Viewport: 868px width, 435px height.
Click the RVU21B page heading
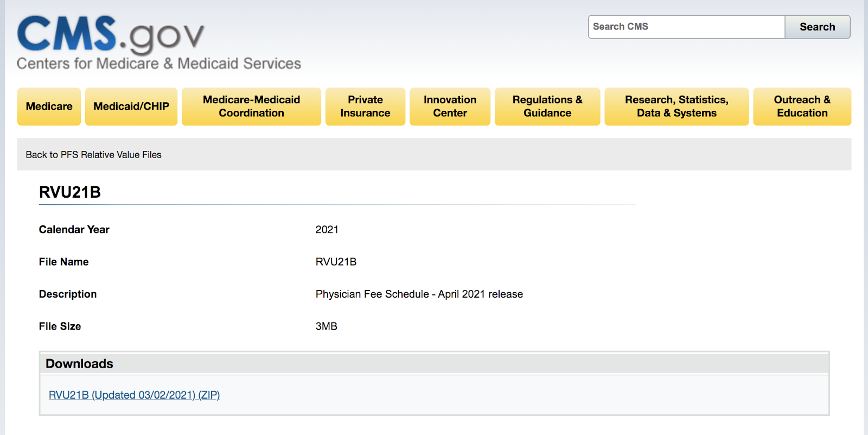pos(70,192)
